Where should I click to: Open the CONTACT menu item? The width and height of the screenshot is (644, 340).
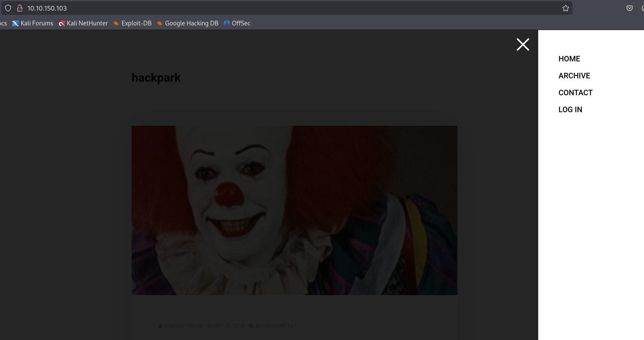pyautogui.click(x=575, y=93)
